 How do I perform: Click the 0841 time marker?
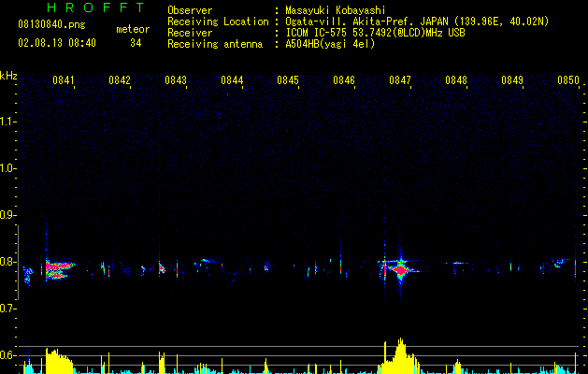pyautogui.click(x=64, y=80)
